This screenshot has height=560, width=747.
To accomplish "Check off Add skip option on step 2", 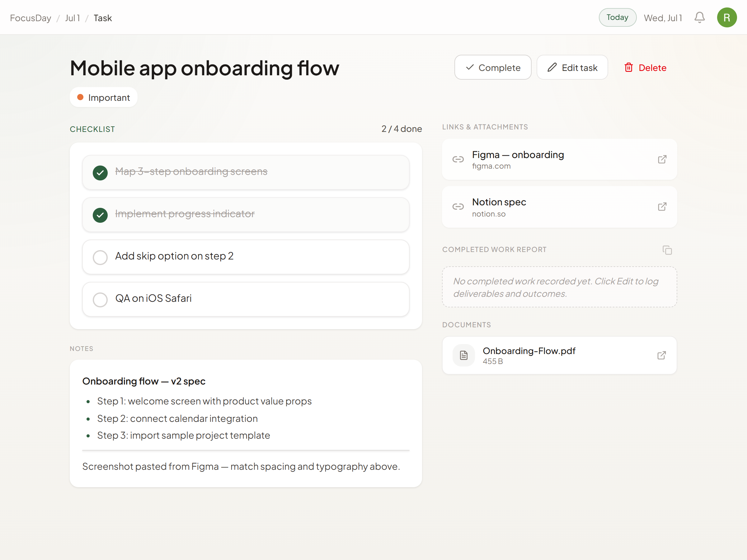I will (x=100, y=257).
